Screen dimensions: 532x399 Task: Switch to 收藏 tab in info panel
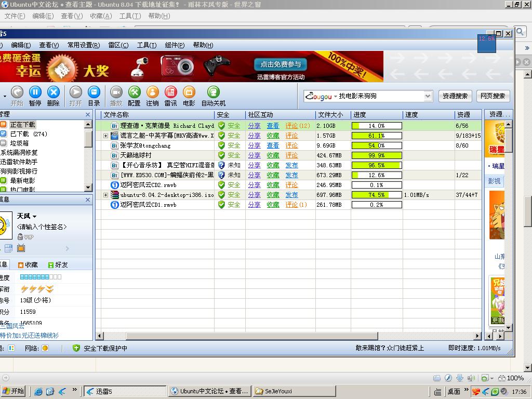click(28, 265)
